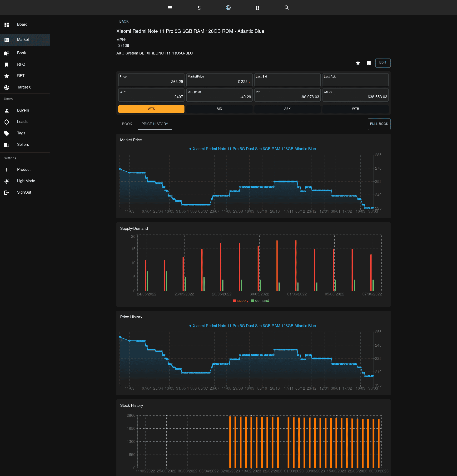This screenshot has width=457, height=476.
Task: Select the ASK button
Action: tap(287, 109)
